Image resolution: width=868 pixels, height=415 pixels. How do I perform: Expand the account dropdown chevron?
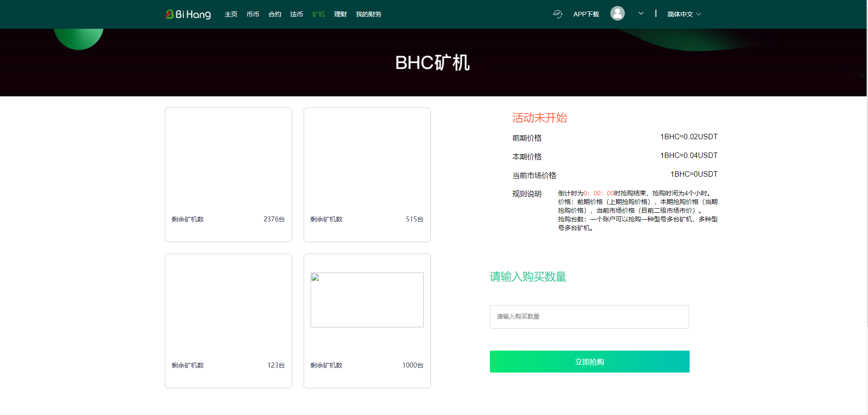[641, 14]
